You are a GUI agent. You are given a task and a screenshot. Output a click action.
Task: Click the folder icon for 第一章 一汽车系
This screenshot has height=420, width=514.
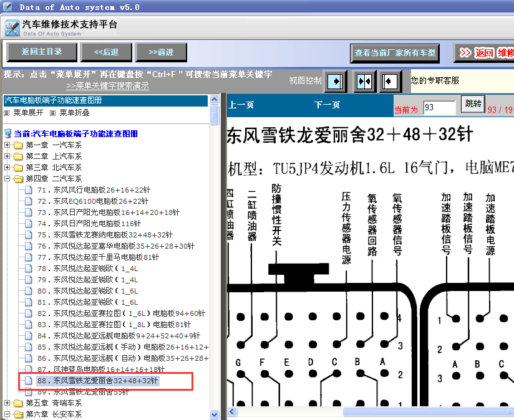18,145
